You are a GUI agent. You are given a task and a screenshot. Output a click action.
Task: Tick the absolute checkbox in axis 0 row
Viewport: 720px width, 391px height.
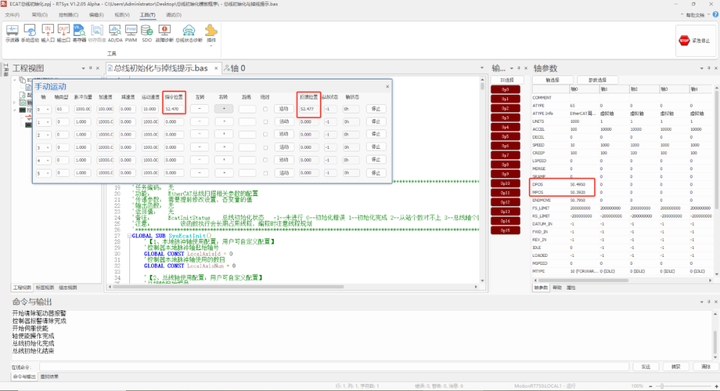pos(265,109)
